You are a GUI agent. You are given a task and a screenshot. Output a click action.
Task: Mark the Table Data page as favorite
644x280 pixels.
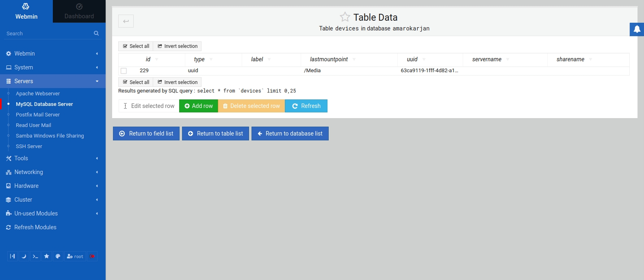point(345,17)
